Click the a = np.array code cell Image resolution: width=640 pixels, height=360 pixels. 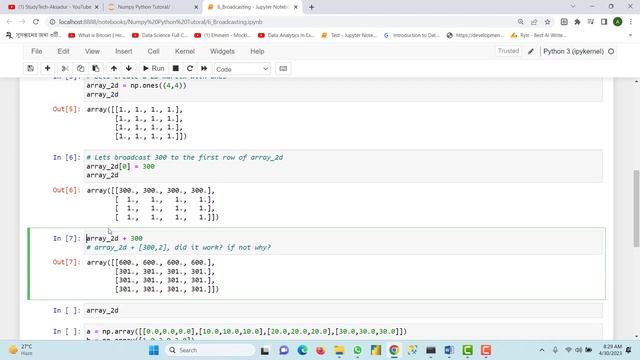(x=343, y=332)
